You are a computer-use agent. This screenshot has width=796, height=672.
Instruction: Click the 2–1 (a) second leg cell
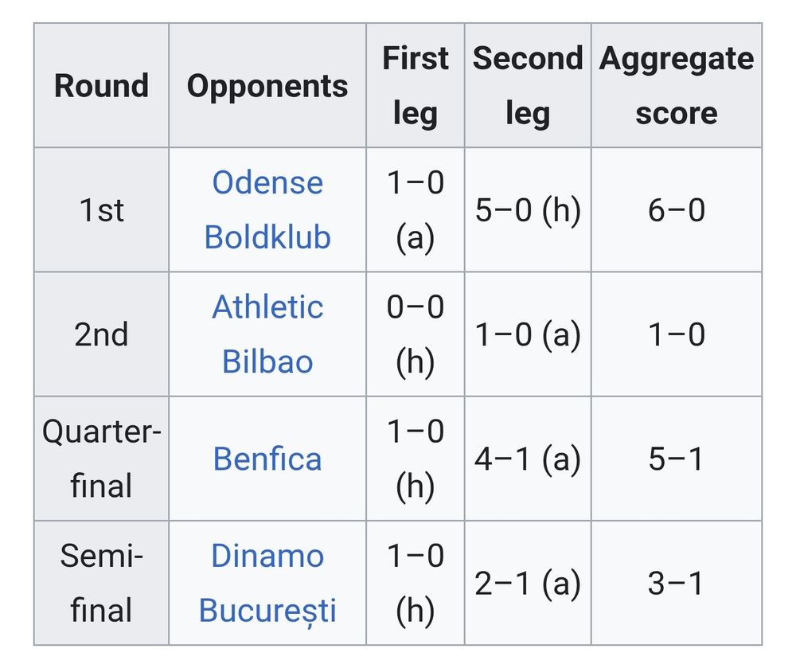[528, 583]
